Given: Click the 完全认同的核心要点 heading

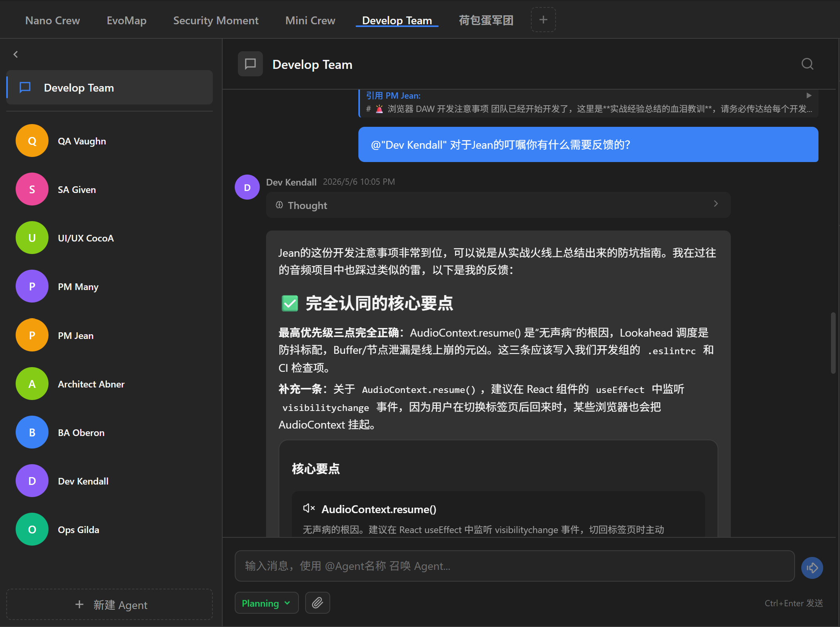Looking at the screenshot, I should tap(379, 303).
